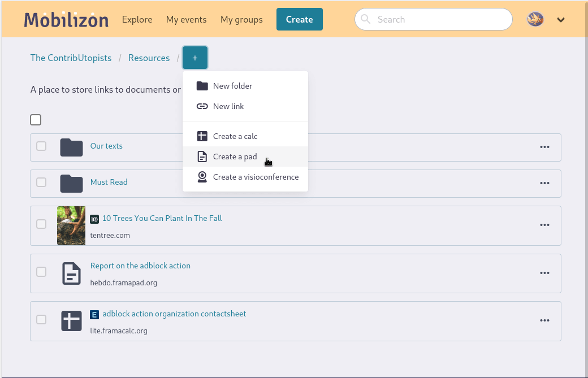The image size is (588, 378).
Task: Click the user profile avatar
Action: [535, 19]
